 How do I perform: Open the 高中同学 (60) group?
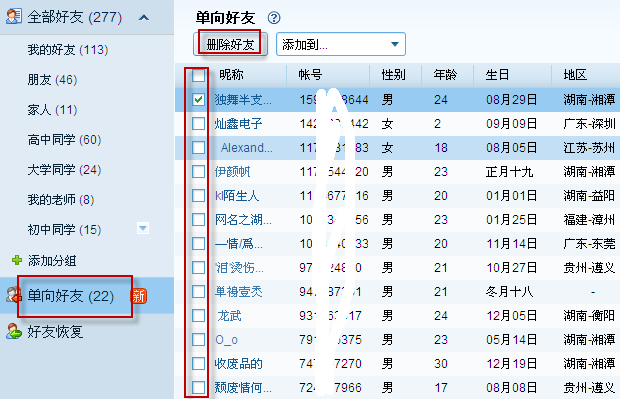[x=64, y=140]
